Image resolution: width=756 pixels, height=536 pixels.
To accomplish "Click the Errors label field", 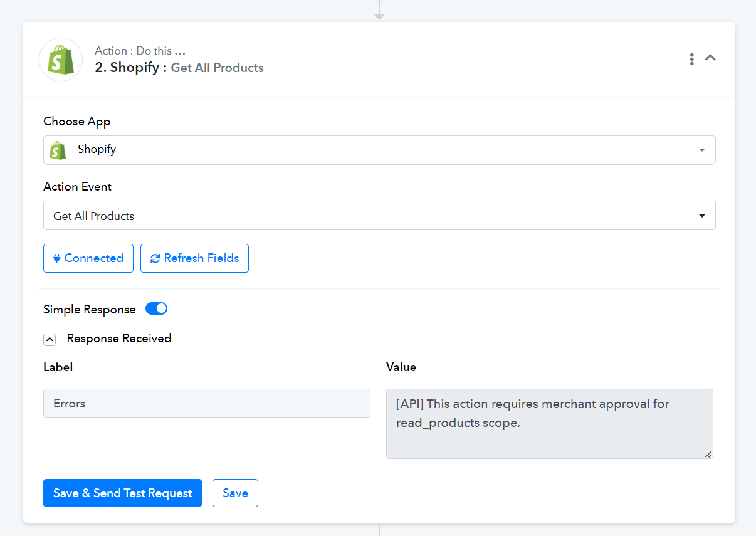I will pyautogui.click(x=207, y=403).
